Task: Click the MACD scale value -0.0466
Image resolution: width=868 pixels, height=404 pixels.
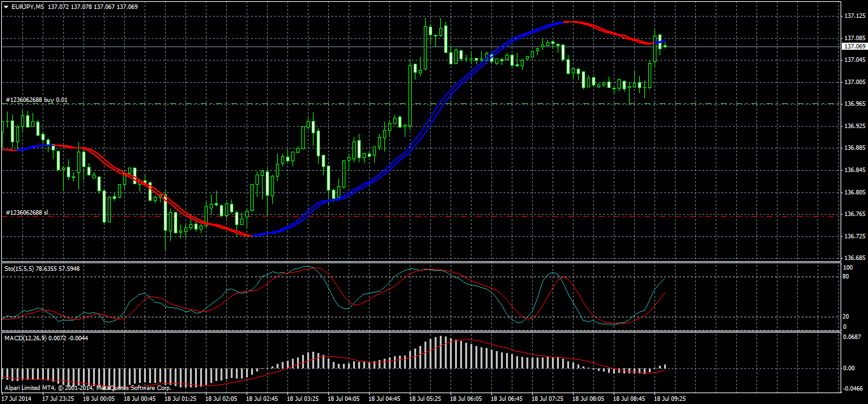Action: click(853, 387)
